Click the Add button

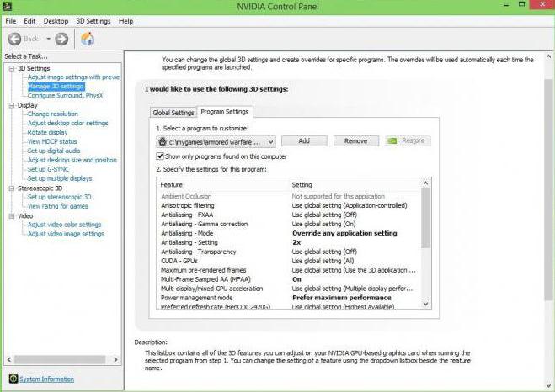pyautogui.click(x=304, y=140)
